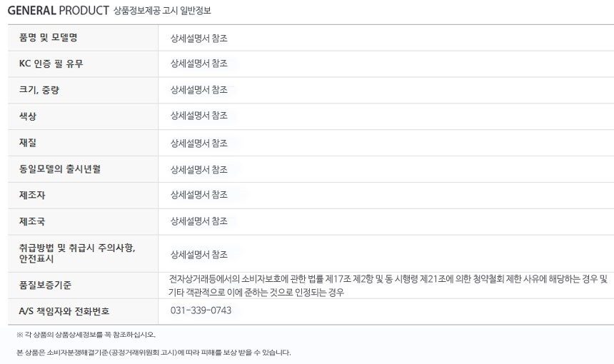Select the 색상 row label
The image size is (614, 364).
[x=28, y=116]
